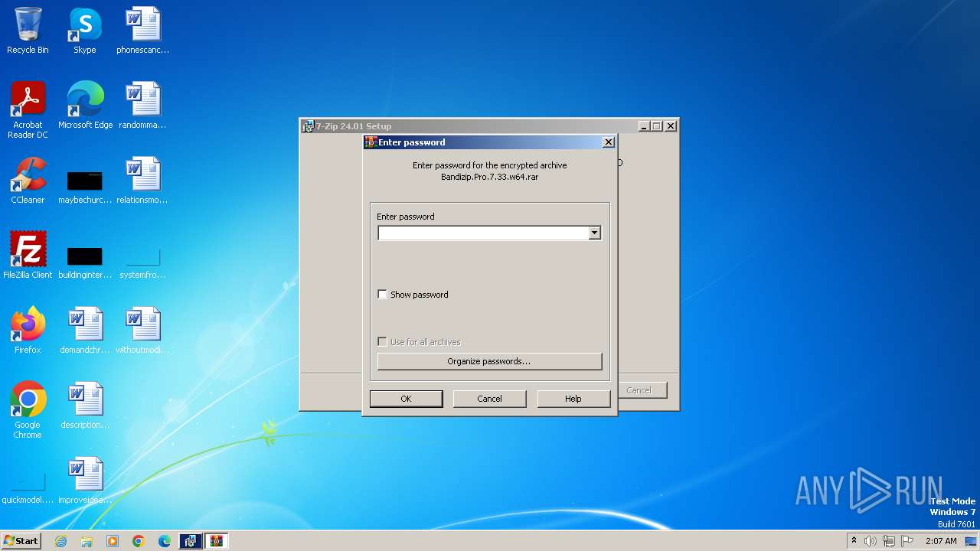The width and height of the screenshot is (980, 551).
Task: Click the taskbar clock showing 2:07 AM
Action: pos(941,541)
